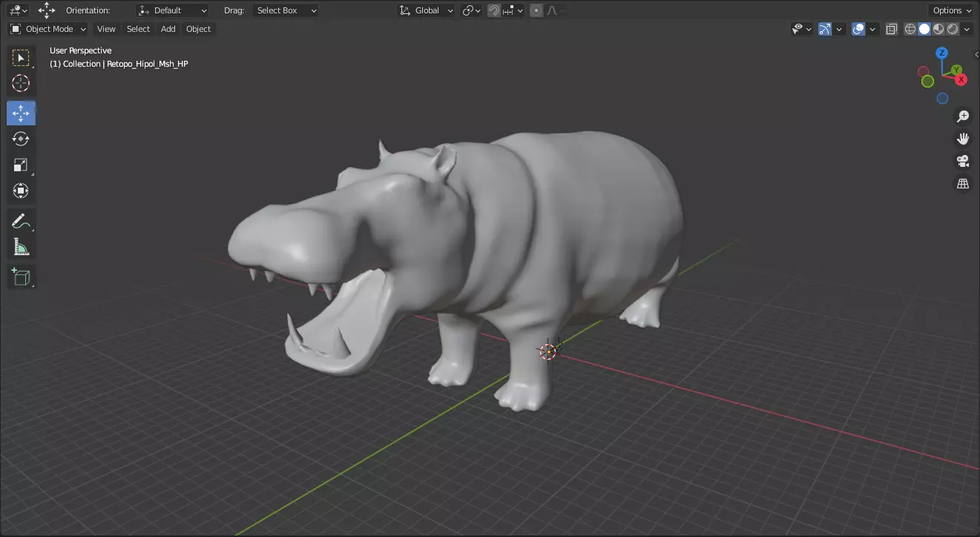Click the negative X axis gizmo circle

coord(924,72)
